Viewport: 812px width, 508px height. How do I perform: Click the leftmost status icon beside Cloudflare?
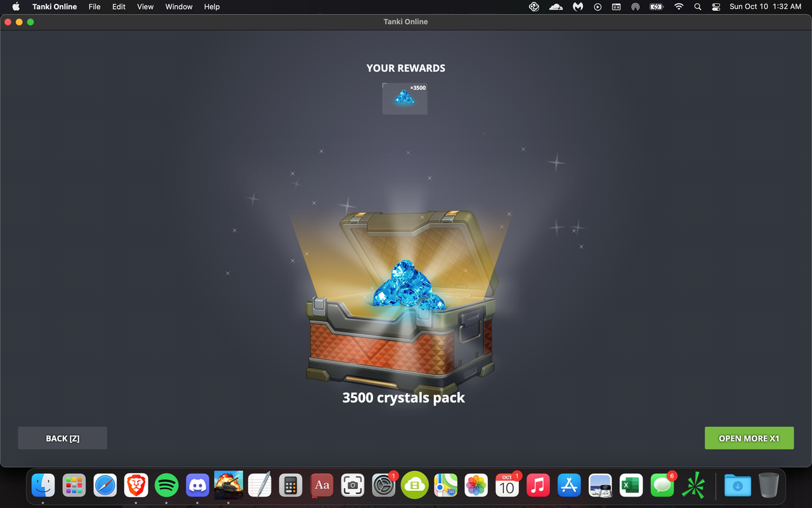coord(534,6)
